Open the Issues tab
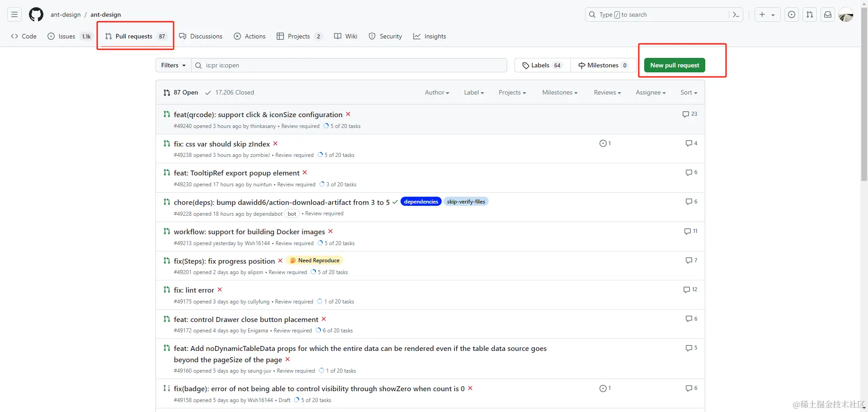Screen dimensions: 868x412 point(70,36)
